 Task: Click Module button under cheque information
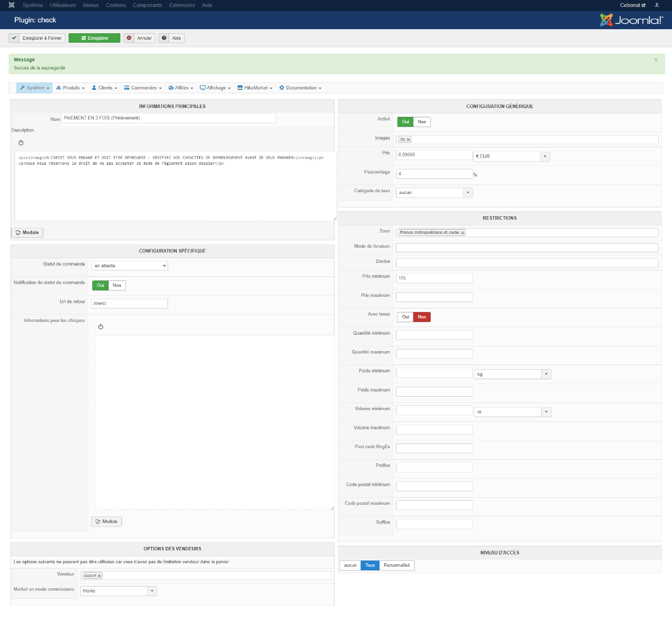[x=106, y=522]
